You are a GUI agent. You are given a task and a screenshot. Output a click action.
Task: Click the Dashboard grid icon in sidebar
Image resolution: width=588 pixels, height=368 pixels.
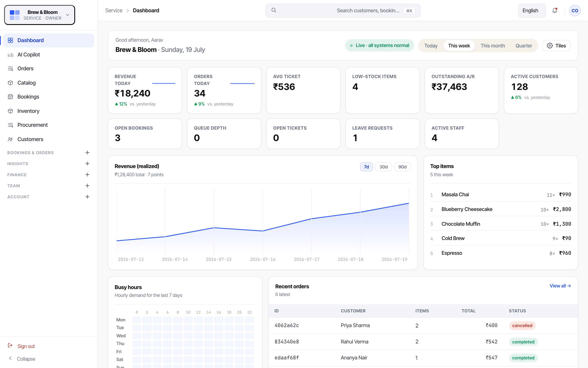(10, 40)
